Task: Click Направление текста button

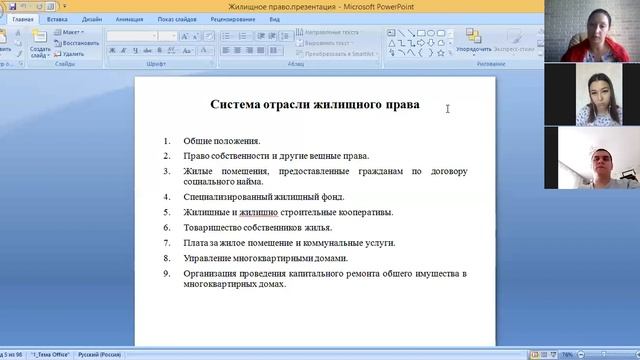Action: [x=328, y=32]
